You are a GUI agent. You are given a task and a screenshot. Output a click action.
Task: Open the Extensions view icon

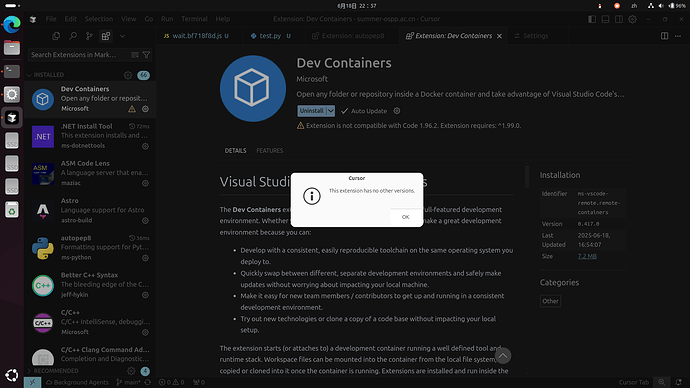[x=106, y=36]
